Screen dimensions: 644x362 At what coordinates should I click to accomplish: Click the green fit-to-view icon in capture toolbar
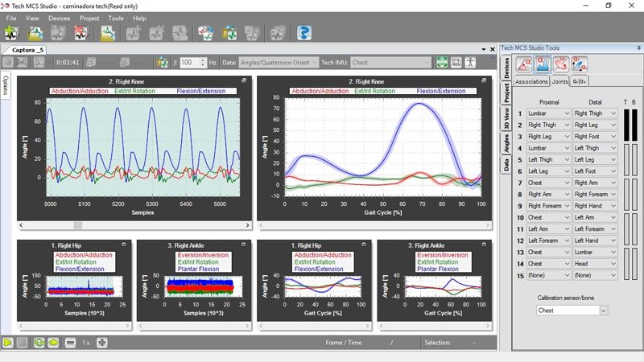442,62
